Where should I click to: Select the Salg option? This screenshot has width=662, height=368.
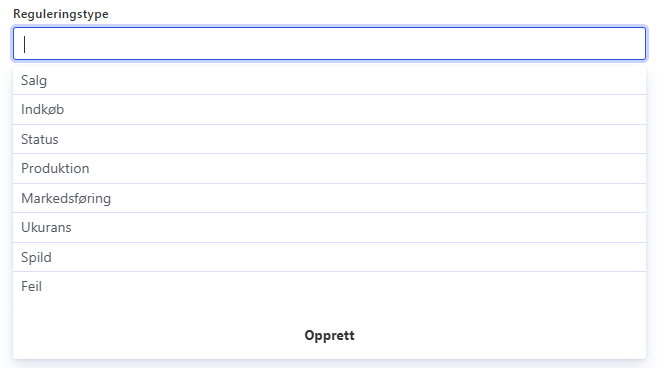point(329,80)
